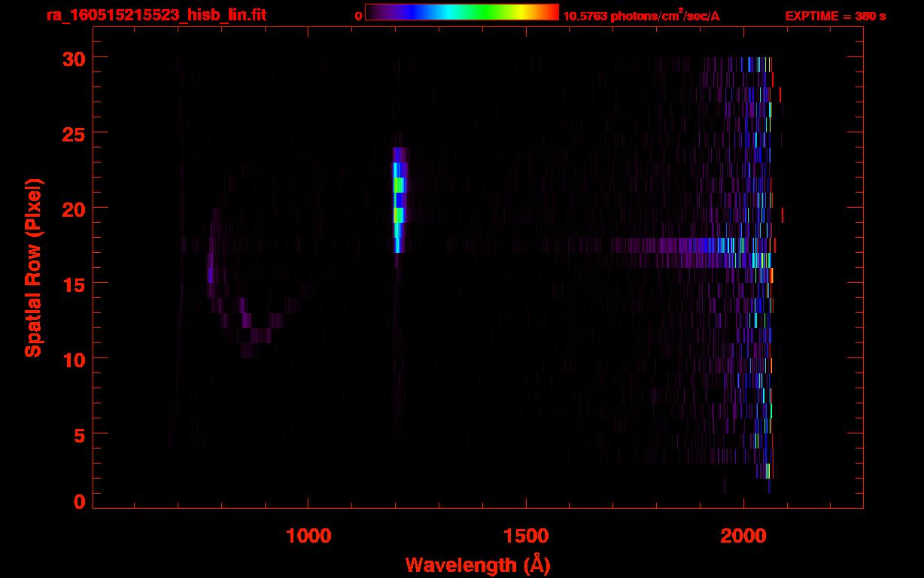The height and width of the screenshot is (578, 924).
Task: Click x-axis tick label 2000
Action: [x=743, y=535]
